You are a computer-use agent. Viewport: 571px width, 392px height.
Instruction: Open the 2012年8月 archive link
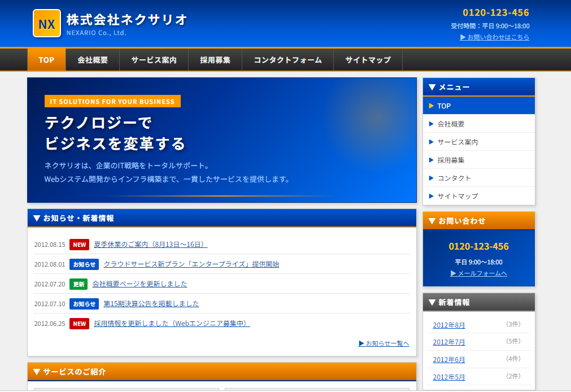click(x=448, y=325)
